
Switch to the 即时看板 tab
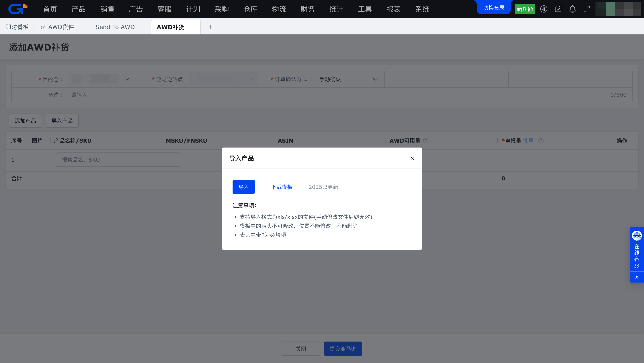tap(17, 27)
